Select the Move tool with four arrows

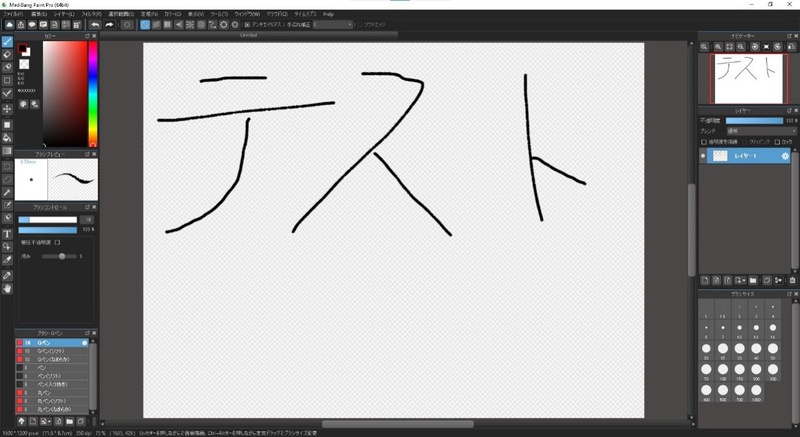(7, 109)
